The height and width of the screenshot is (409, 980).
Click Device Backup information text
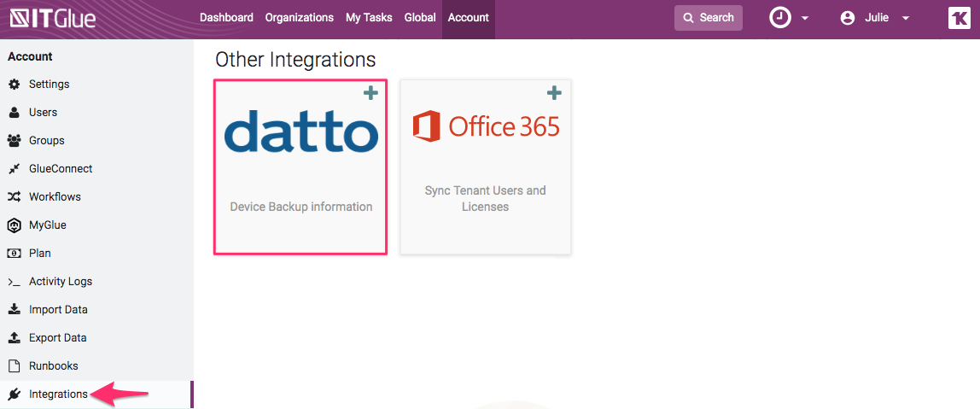tap(301, 207)
